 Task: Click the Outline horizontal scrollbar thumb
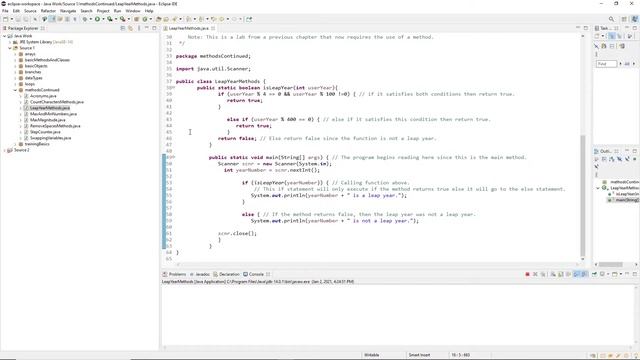611,264
